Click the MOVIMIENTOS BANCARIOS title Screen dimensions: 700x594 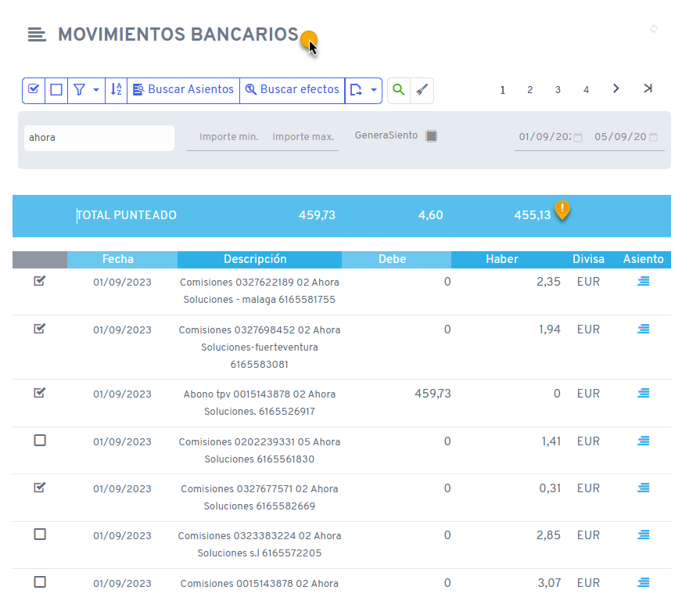tap(178, 35)
